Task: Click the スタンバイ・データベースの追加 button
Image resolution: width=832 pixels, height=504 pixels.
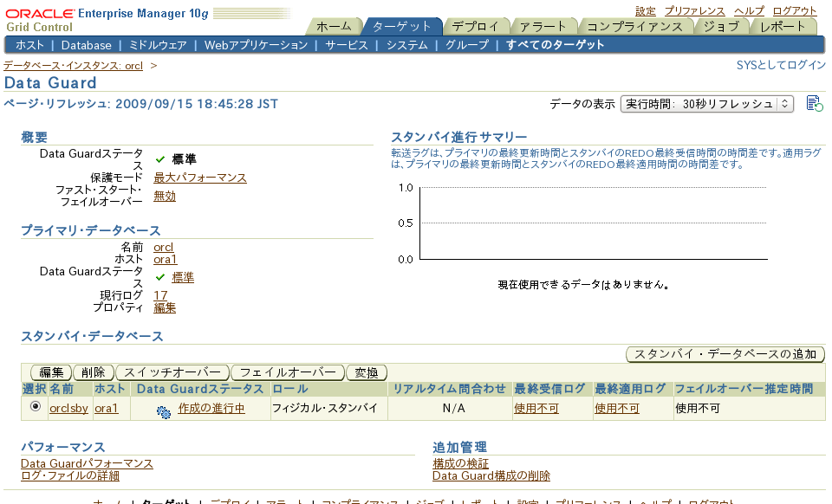Action: [725, 354]
